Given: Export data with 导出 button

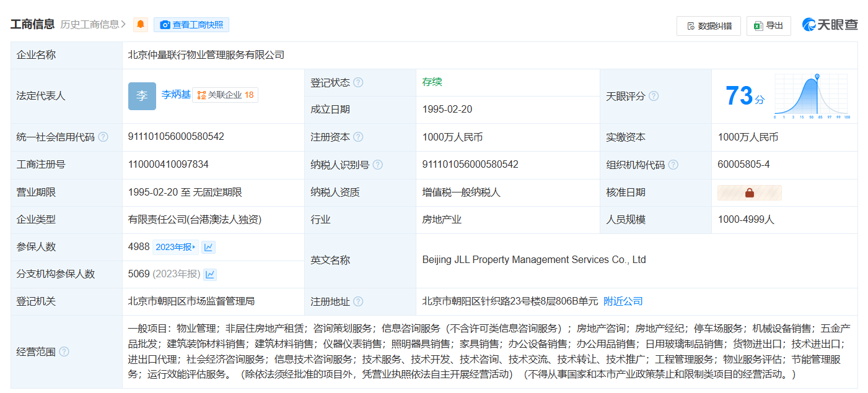Looking at the screenshot, I should tap(769, 26).
